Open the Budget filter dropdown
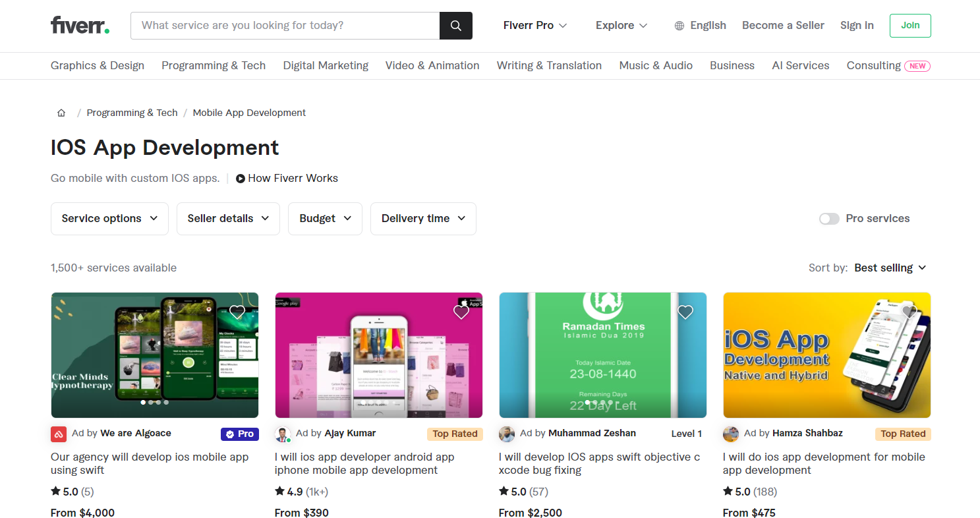This screenshot has height=518, width=980. click(325, 219)
